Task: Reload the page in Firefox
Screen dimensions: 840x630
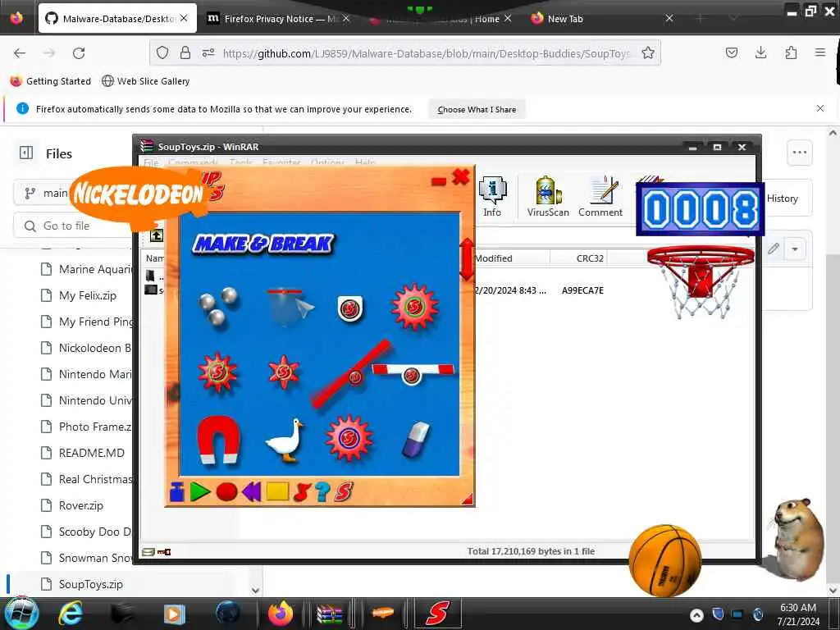Action: (x=79, y=53)
